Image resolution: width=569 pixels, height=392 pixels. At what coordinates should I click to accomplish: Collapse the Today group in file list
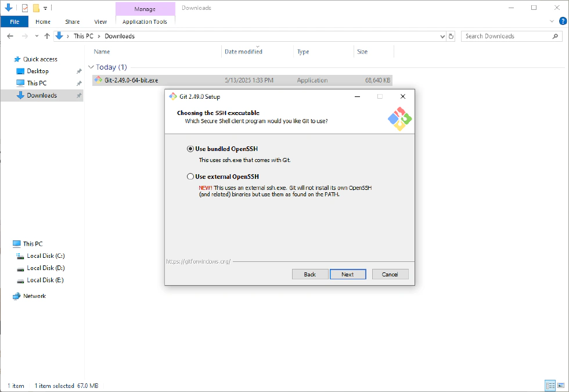click(91, 67)
